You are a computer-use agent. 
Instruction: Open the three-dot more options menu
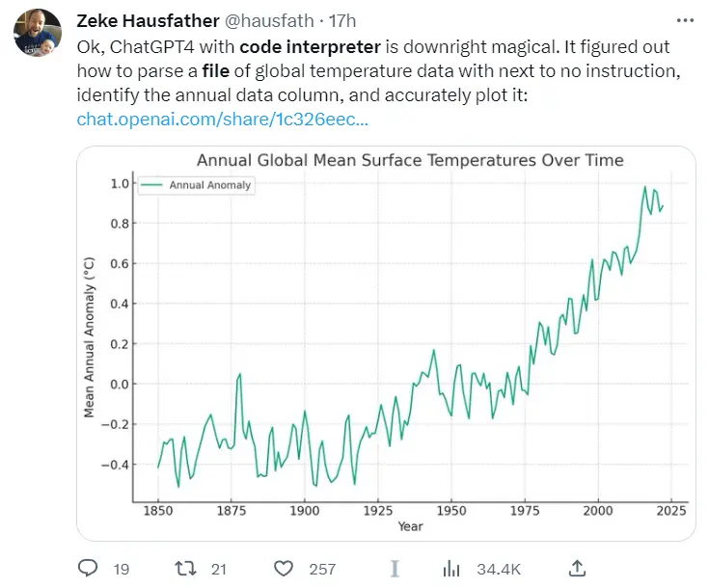point(685,19)
